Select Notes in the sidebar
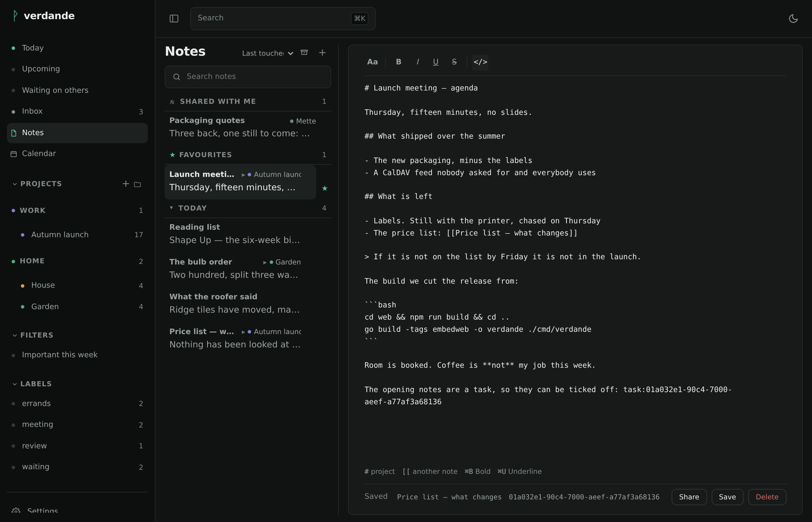812x522 pixels. (x=77, y=133)
